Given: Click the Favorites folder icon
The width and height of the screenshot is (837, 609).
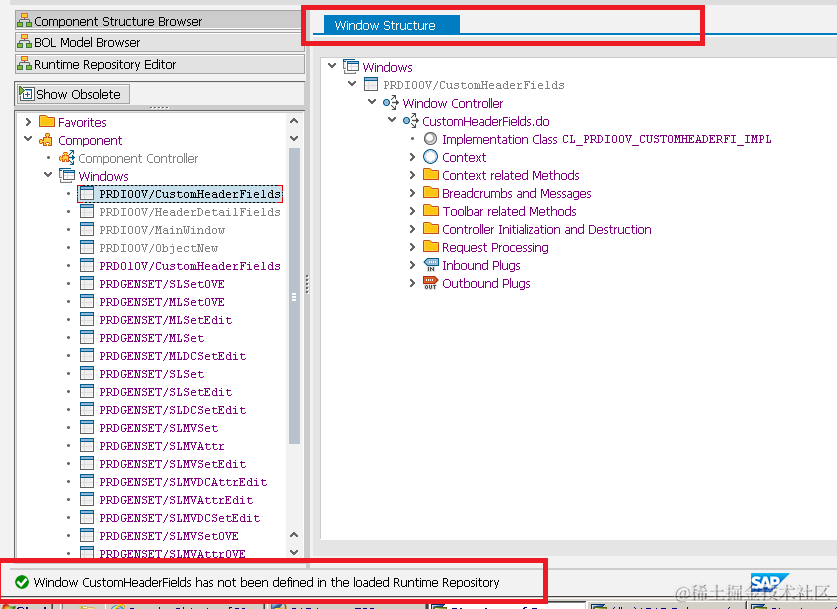Looking at the screenshot, I should tap(47, 122).
